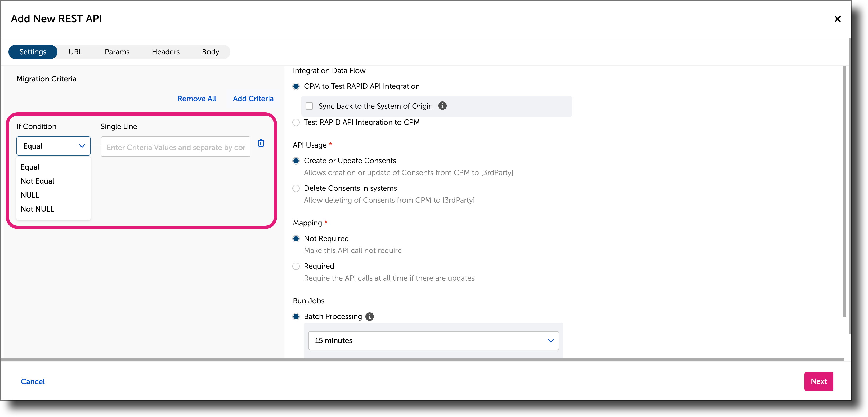Click the info icon beside Sync back option

[442, 106]
